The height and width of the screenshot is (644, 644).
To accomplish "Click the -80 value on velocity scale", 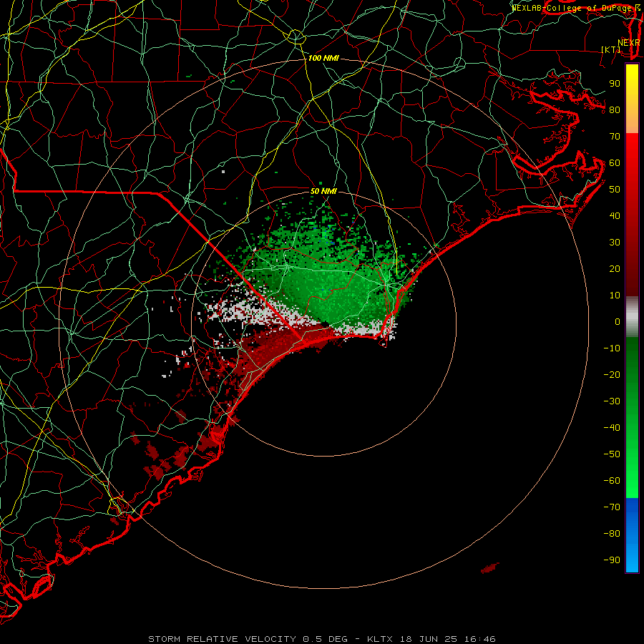I will click(612, 534).
